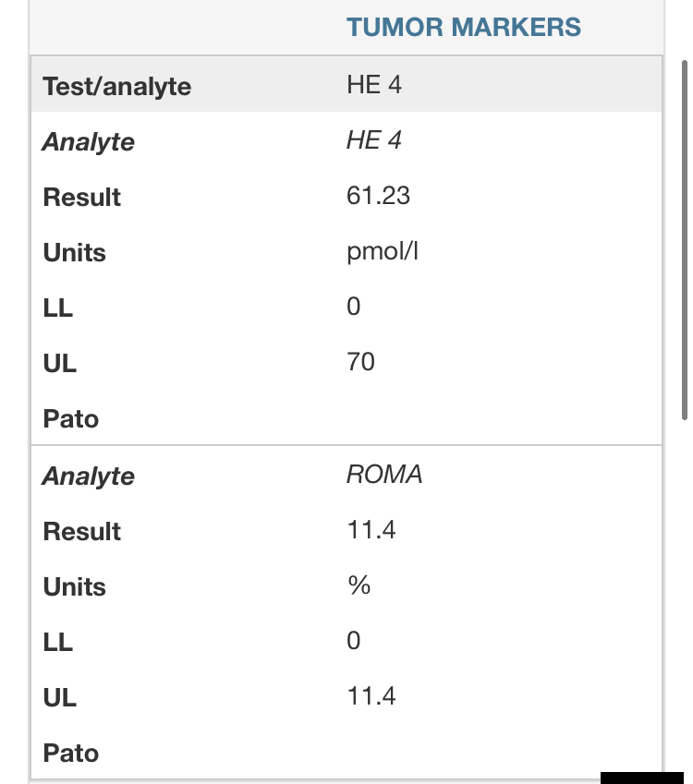This screenshot has width=693, height=784.
Task: Select the ROMA UL value 11.4
Action: (x=371, y=696)
